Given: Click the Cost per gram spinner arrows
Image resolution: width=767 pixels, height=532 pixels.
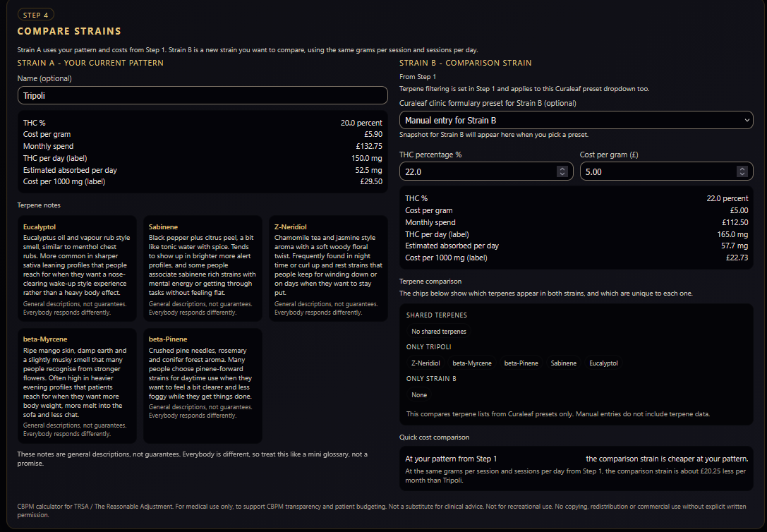Looking at the screenshot, I should tap(742, 171).
